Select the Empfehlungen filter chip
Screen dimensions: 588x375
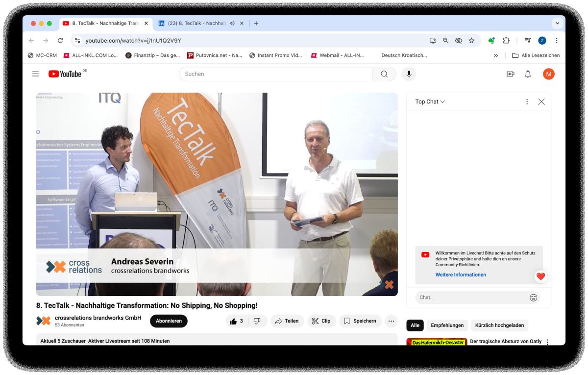pyautogui.click(x=447, y=325)
